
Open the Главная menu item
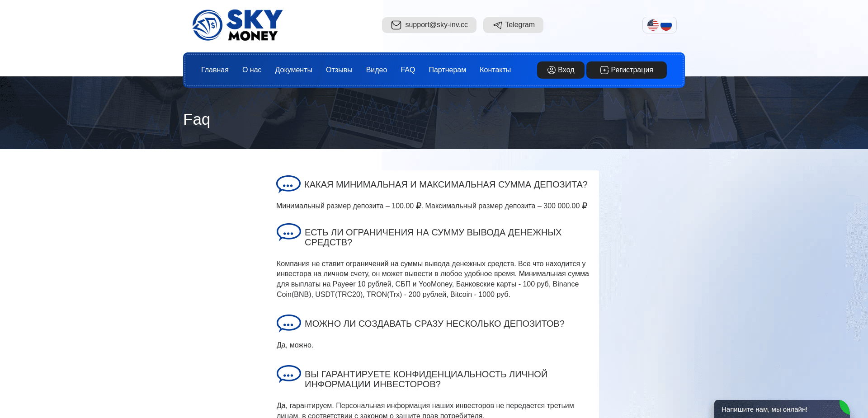pyautogui.click(x=214, y=70)
